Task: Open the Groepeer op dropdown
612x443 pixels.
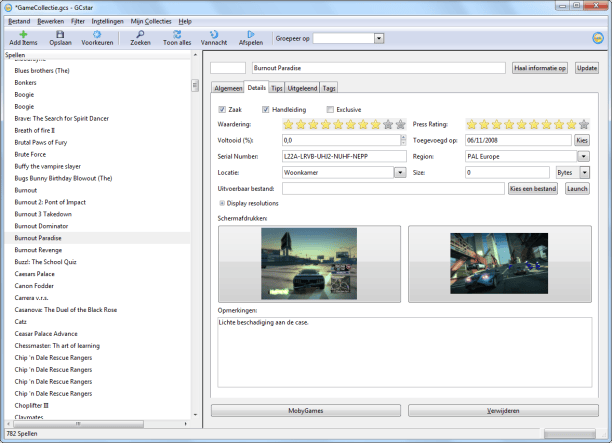Action: point(379,38)
